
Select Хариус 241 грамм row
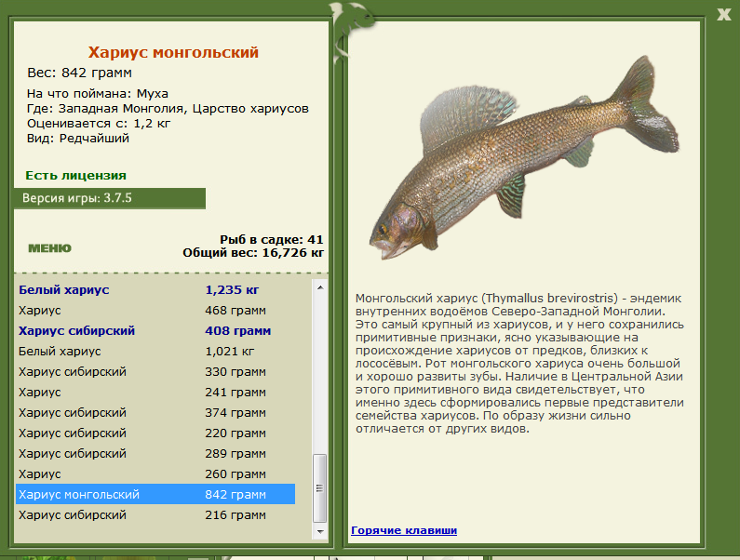(x=155, y=392)
